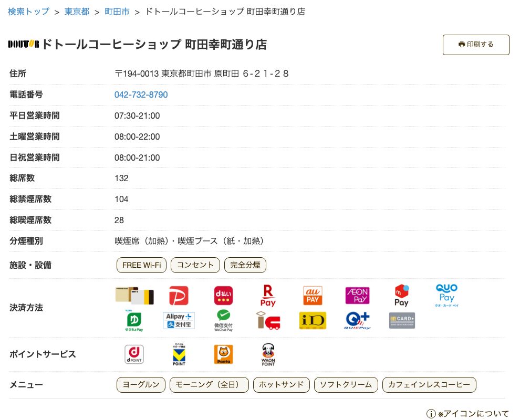520x420 pixels.
Task: Click the Doutor logo beside store name
Action: 24,44
